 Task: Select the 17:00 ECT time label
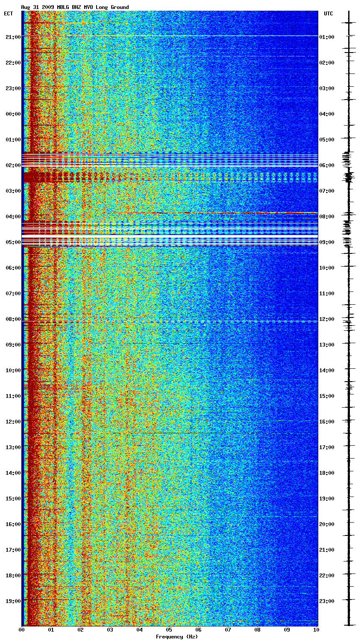[x=13, y=550]
